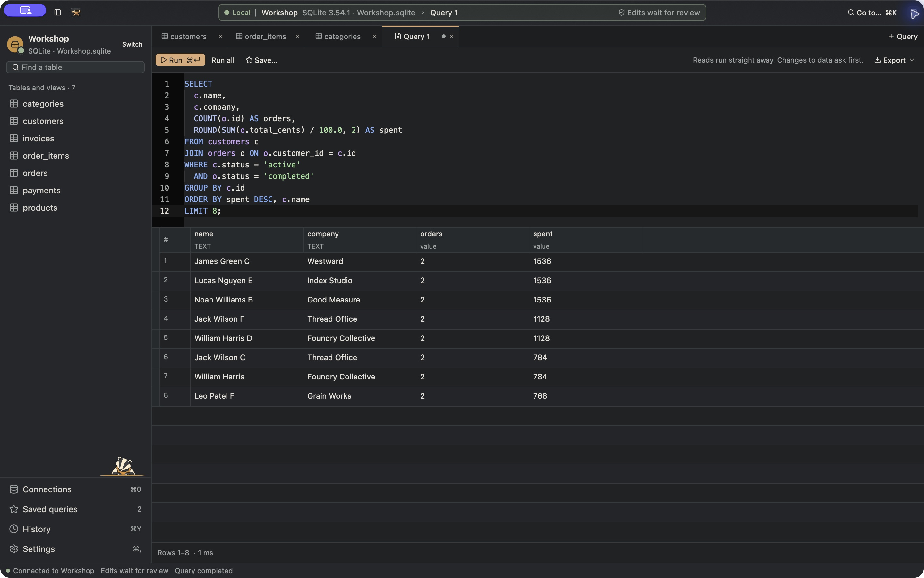924x578 pixels.
Task: Open History in the sidebar
Action: (x=75, y=529)
